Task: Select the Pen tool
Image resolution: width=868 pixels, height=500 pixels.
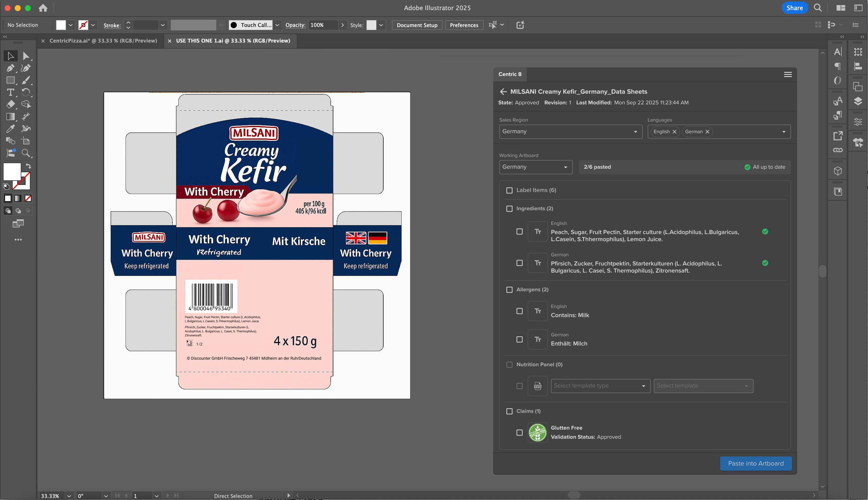Action: point(10,68)
